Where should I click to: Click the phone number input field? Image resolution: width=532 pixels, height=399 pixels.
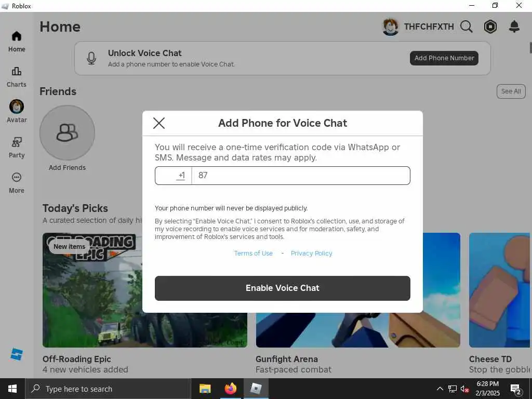[301, 176]
